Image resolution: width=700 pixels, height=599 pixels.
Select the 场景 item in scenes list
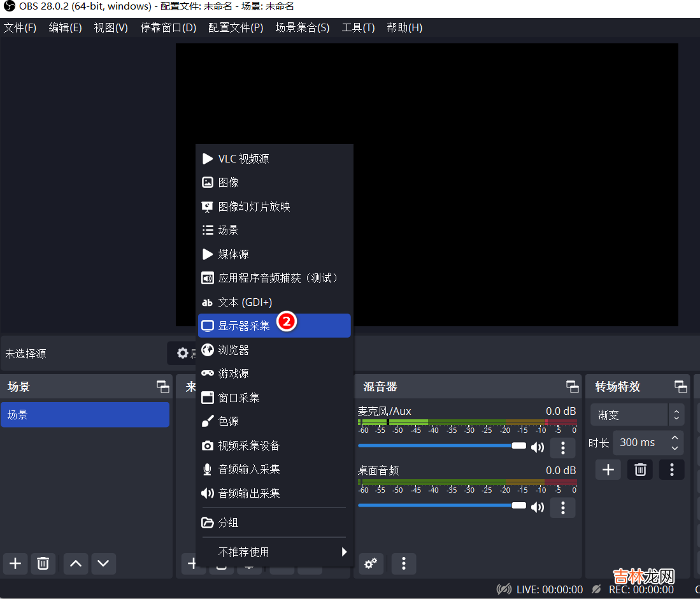coord(85,415)
